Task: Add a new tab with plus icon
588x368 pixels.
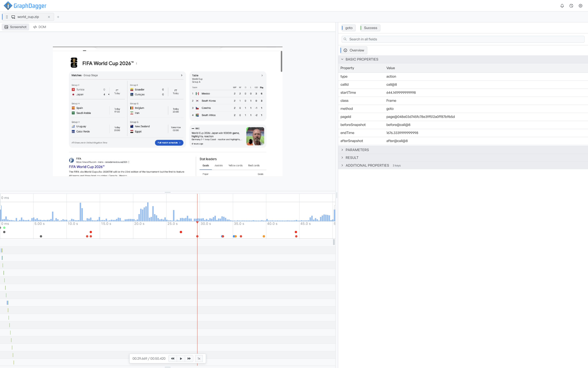Action: click(58, 17)
